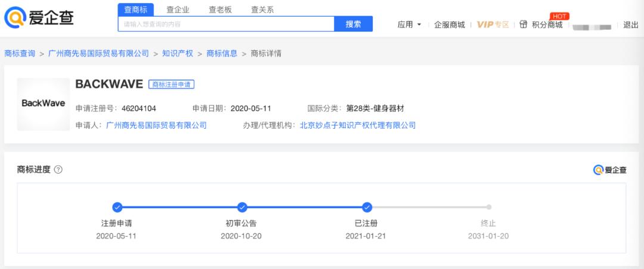Viewport: 644px width, 269px height.
Task: Click the date 2031-01-20
Action: [x=488, y=236]
